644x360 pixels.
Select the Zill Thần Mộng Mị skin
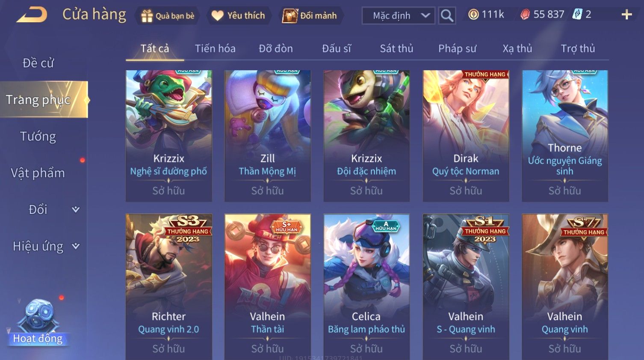pos(268,136)
